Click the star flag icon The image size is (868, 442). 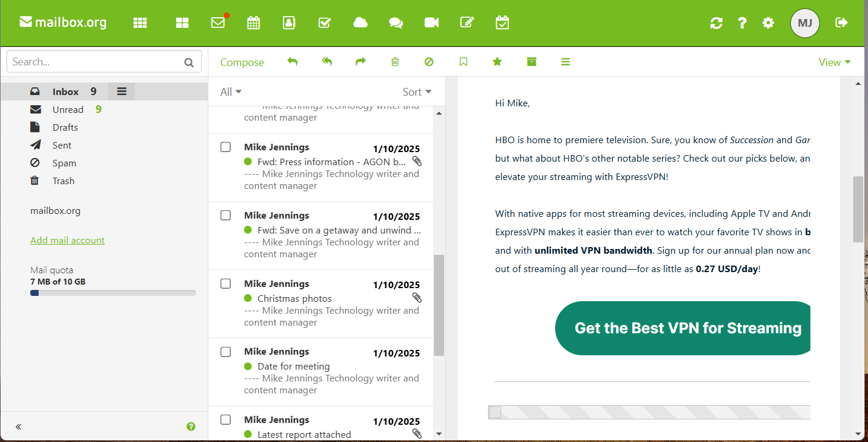497,62
